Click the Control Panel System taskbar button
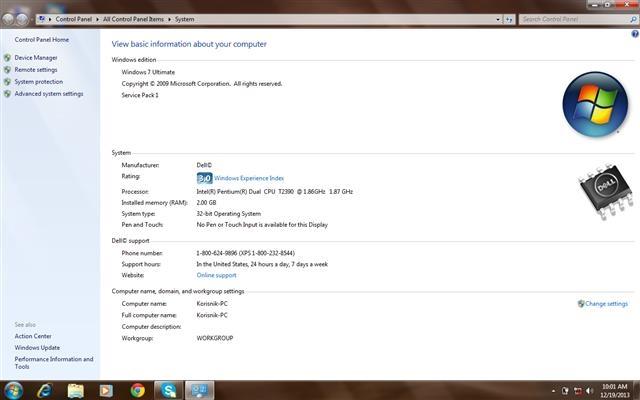This screenshot has height=400, width=640. coord(200,391)
